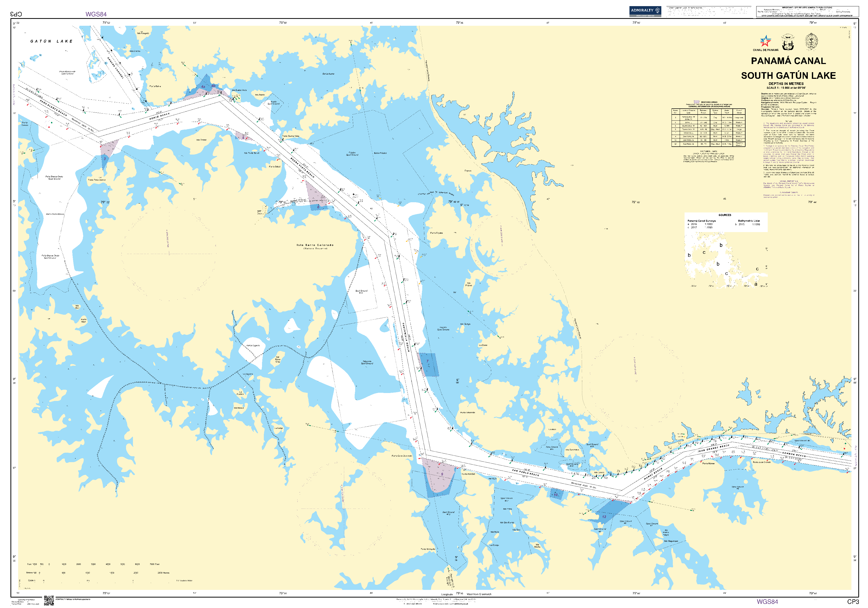Click beaching area number 3
The height and width of the screenshot is (608, 868).
click(x=105, y=159)
